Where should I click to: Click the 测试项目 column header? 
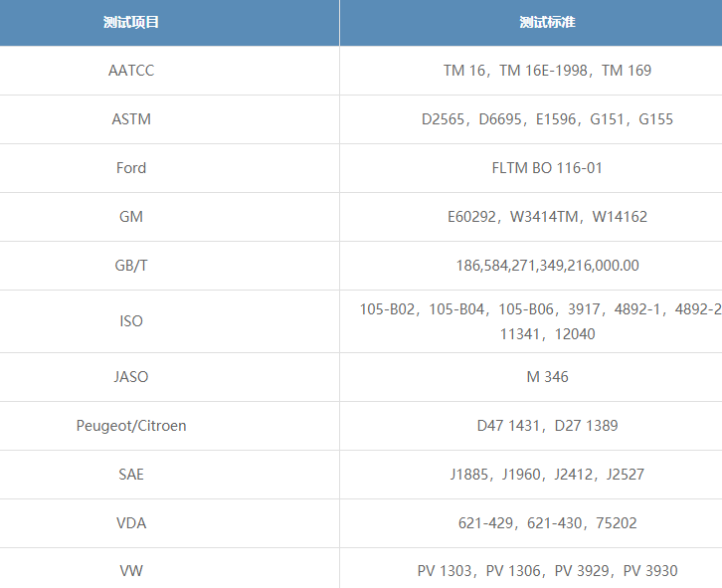[x=131, y=23]
